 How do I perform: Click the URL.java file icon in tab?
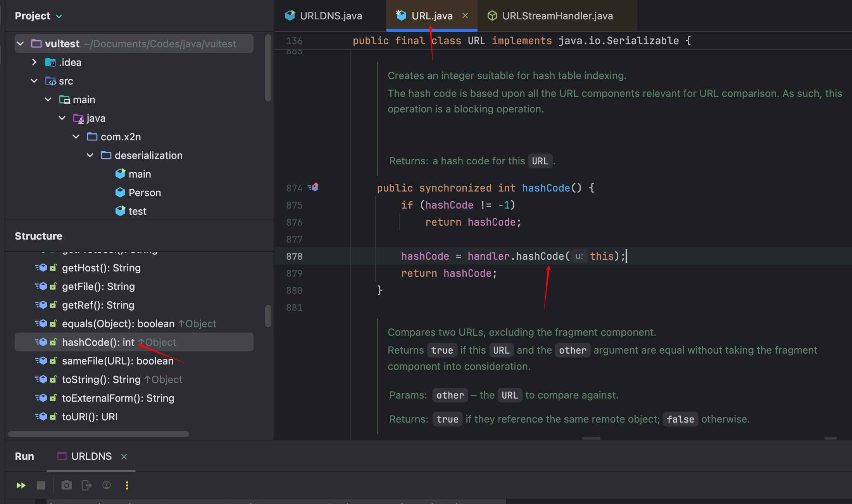[401, 16]
